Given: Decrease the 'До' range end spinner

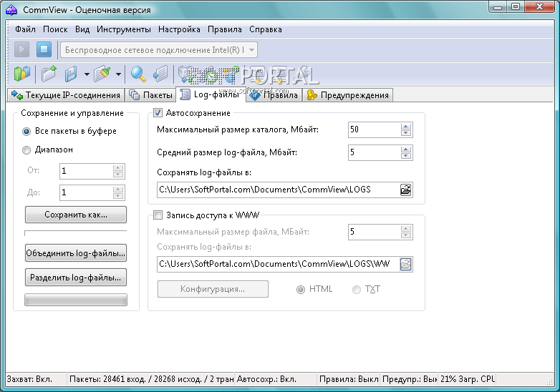Looking at the screenshot, I should [x=118, y=196].
